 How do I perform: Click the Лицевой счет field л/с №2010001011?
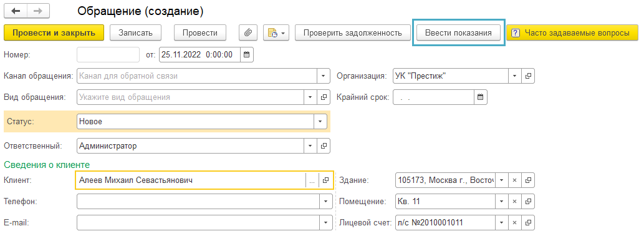coord(445,223)
